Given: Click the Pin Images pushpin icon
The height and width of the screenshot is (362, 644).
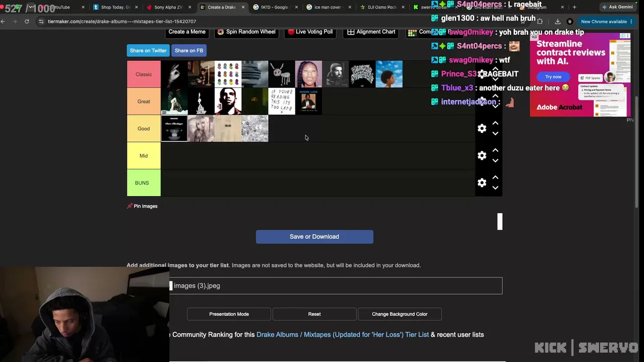Looking at the screenshot, I should coord(130,206).
